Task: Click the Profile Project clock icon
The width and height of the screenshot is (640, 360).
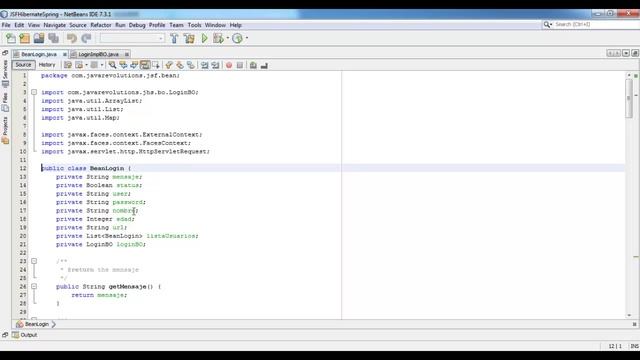Action: coord(237,38)
